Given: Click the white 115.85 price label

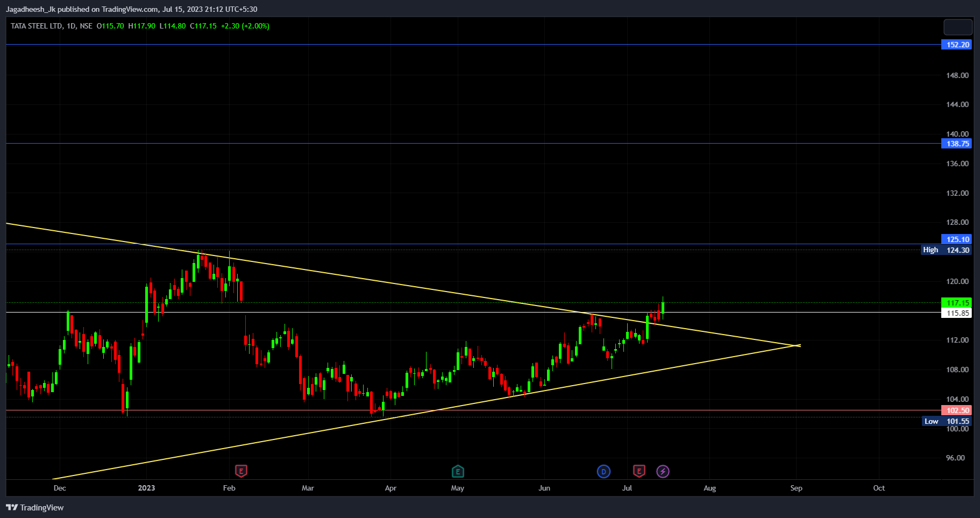Looking at the screenshot, I should tap(957, 313).
